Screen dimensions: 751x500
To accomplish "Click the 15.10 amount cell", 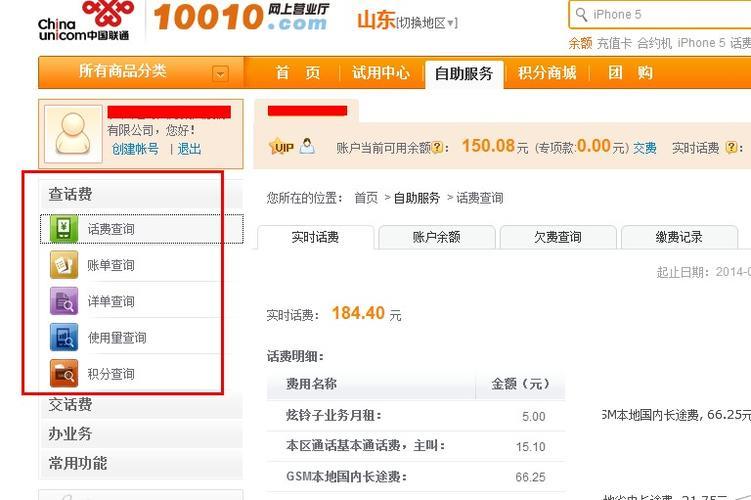I will point(531,447).
